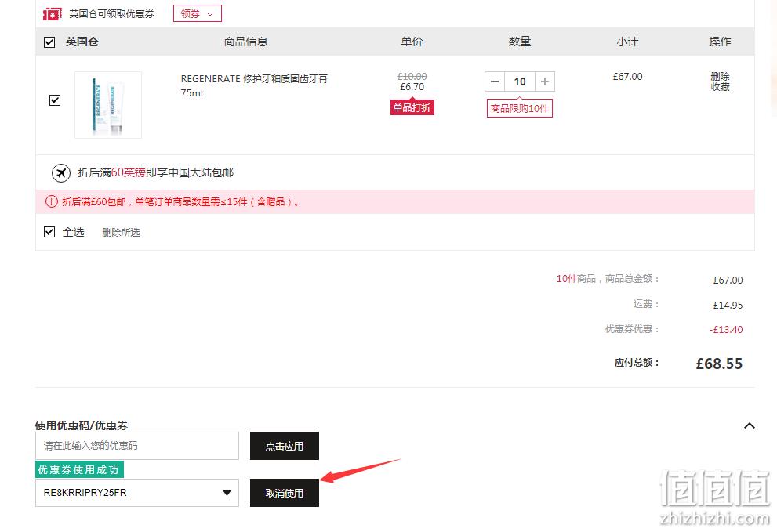Increase quantity with the plus button
This screenshot has height=532, width=777.
tap(545, 81)
